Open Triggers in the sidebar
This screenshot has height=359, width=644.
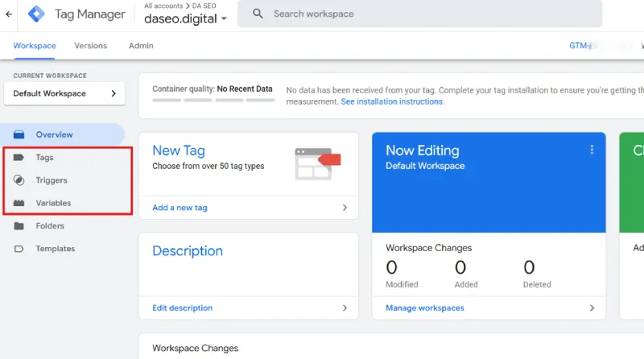63,180
